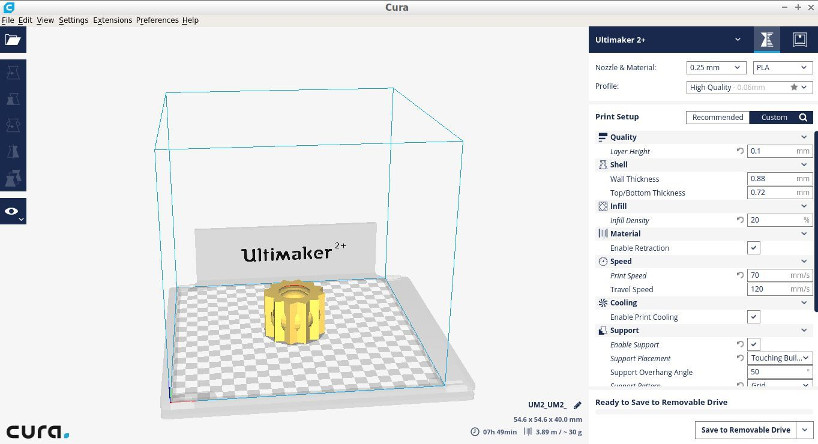Open file with the folder icon

coord(13,40)
